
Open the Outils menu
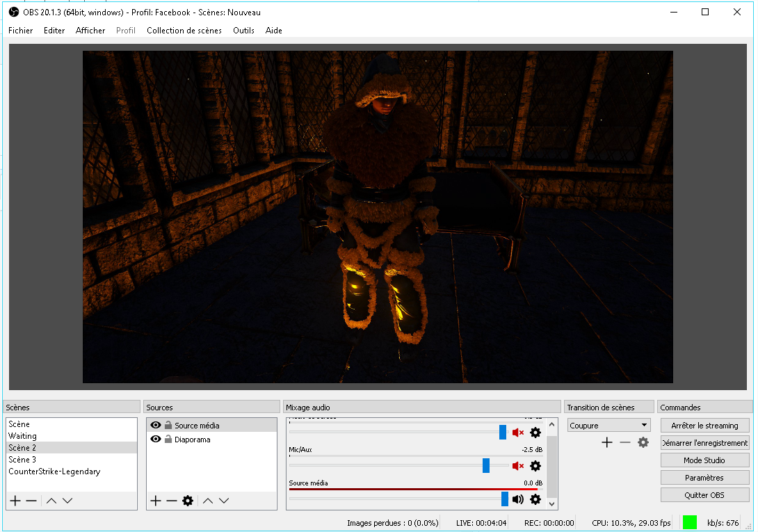[x=243, y=31]
